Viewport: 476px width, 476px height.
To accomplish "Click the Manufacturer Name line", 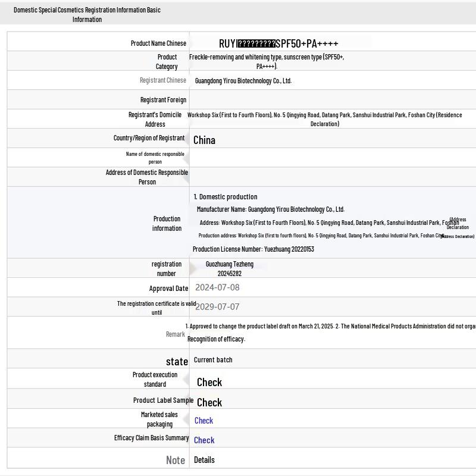I will coord(271,209).
